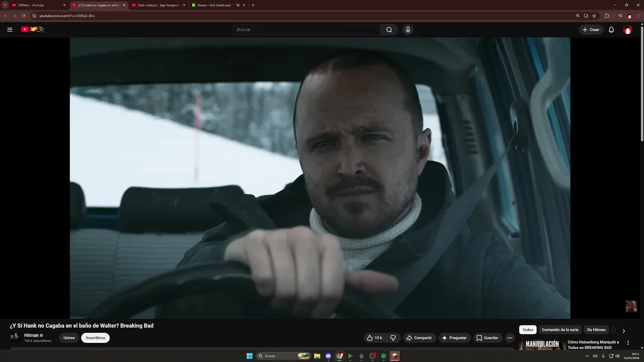This screenshot has height=362, width=644.
Task: Reload the current page
Action: [x=24, y=16]
